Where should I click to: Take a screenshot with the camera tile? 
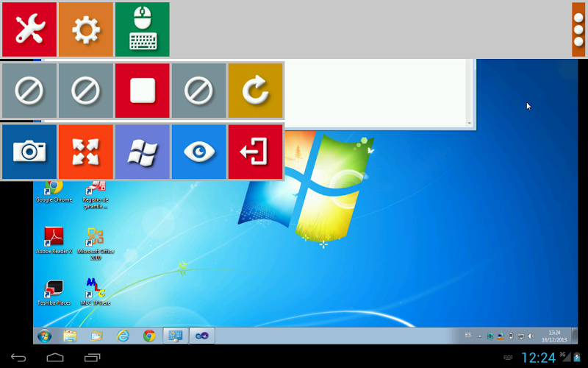coord(29,152)
